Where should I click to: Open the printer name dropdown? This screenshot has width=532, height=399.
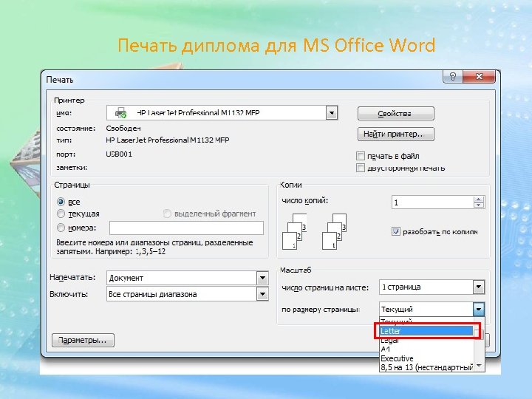(332, 112)
